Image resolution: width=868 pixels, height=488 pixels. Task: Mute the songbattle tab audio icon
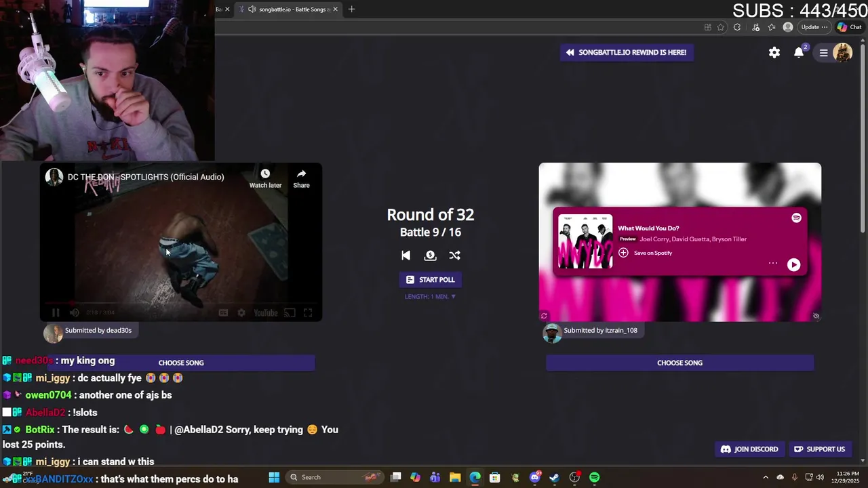(252, 9)
